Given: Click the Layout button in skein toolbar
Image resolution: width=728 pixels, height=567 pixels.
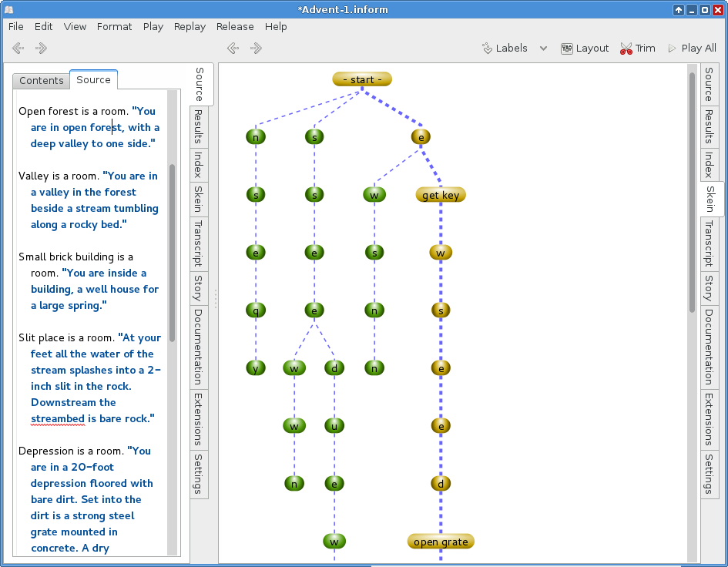Looking at the screenshot, I should point(585,49).
